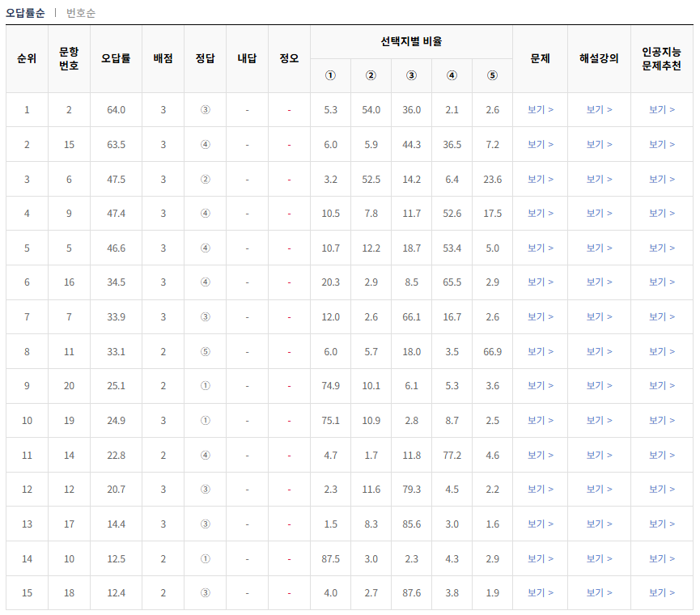Open 문제 보기 for question 6
This screenshot has width=700, height=615.
pyautogui.click(x=540, y=179)
